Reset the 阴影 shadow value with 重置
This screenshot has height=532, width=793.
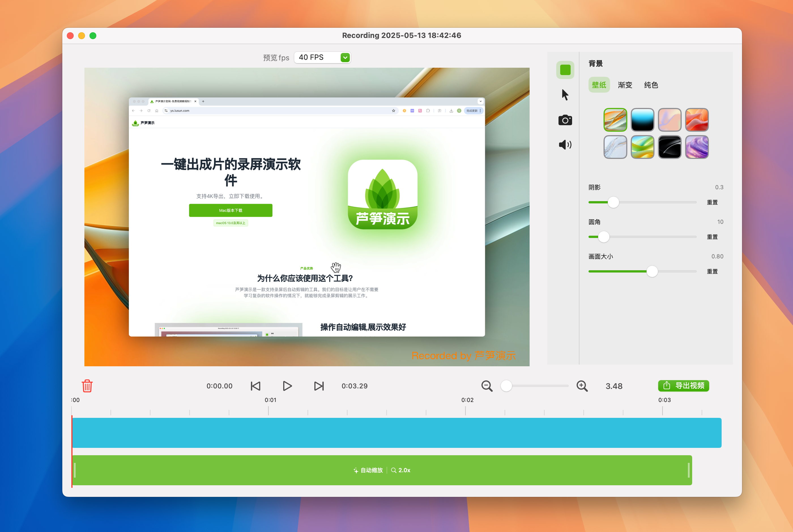pyautogui.click(x=712, y=202)
